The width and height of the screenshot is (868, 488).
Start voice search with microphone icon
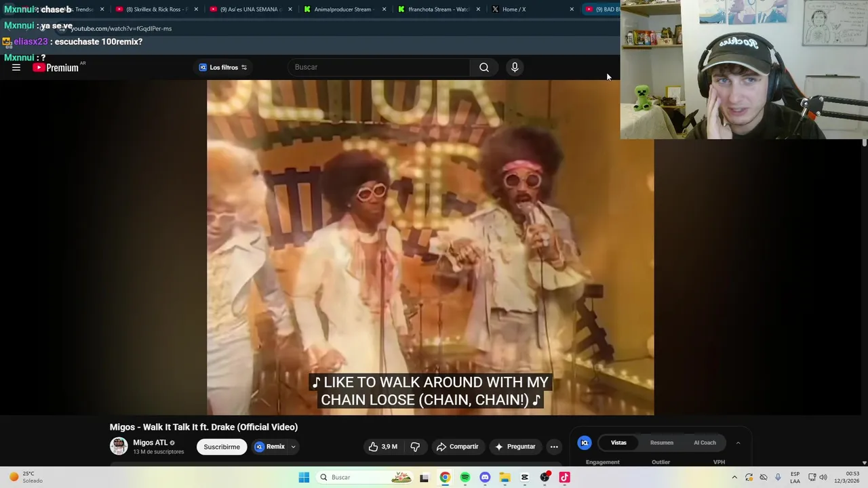(x=515, y=67)
